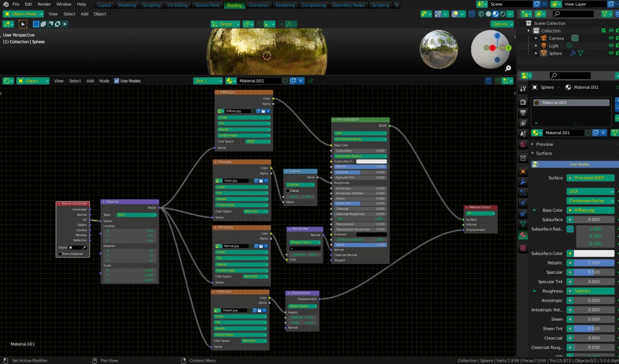Hide Sphere in viewport via eye icon

click(x=611, y=53)
